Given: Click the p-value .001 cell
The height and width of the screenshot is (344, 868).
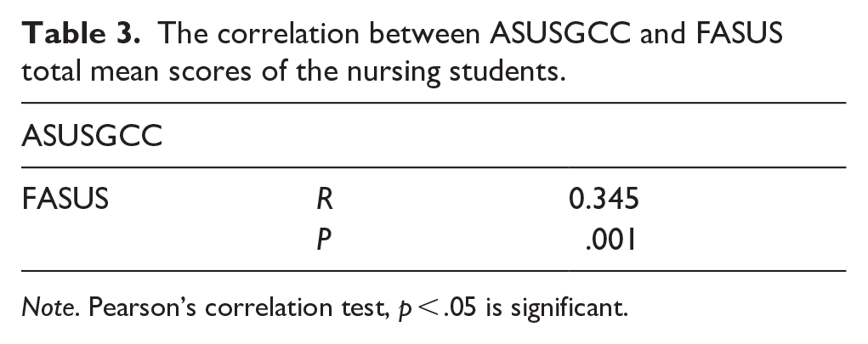Looking at the screenshot, I should [x=610, y=240].
